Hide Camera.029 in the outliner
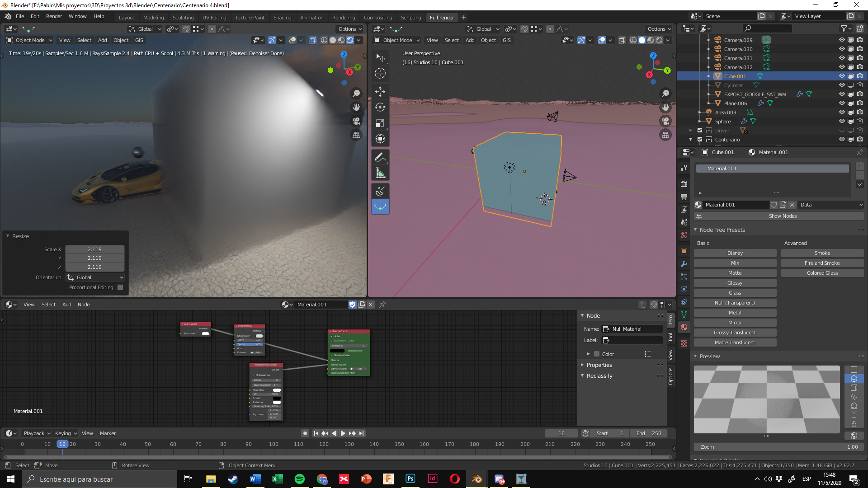The image size is (868, 488). click(x=841, y=40)
